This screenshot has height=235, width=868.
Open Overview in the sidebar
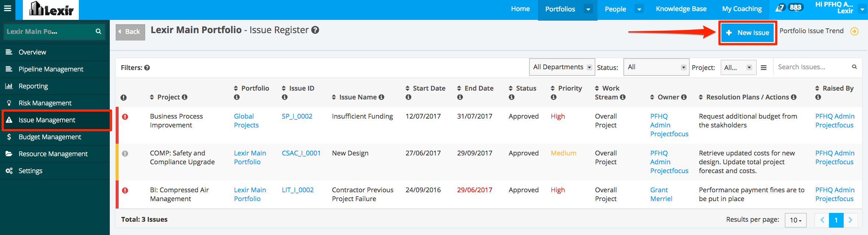pyautogui.click(x=55, y=52)
